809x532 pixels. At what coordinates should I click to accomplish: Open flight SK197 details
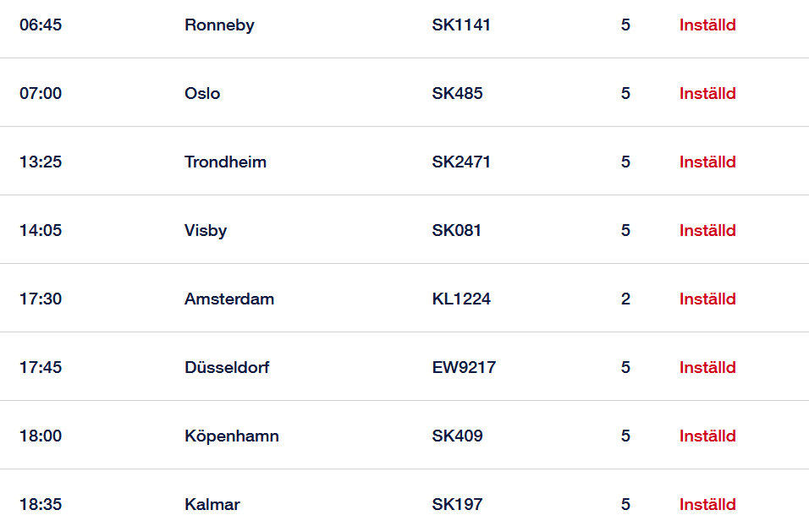coord(457,505)
